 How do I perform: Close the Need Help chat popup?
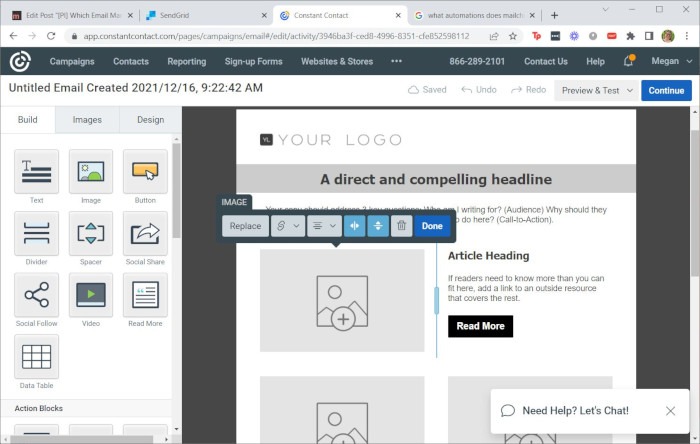pos(670,411)
